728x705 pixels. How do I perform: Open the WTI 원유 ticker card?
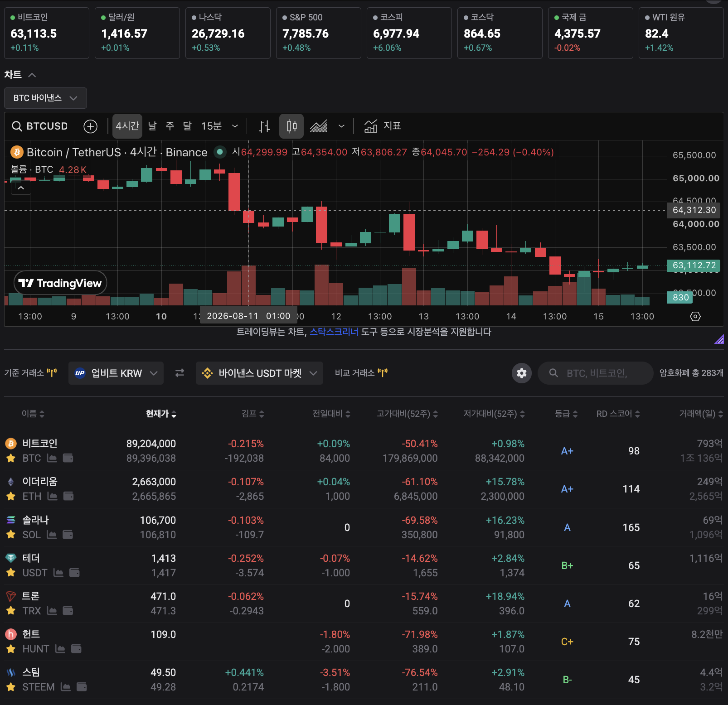(681, 33)
